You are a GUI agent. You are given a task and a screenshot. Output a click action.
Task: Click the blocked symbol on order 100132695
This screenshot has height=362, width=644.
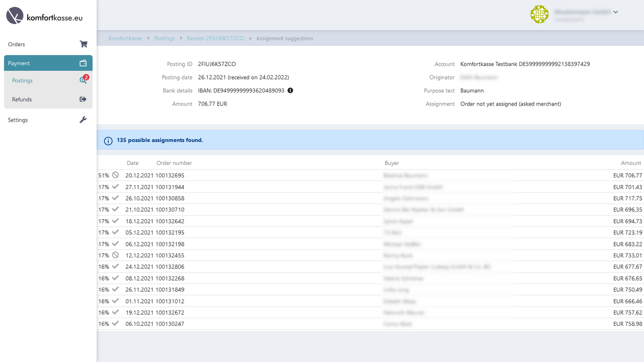click(x=116, y=174)
